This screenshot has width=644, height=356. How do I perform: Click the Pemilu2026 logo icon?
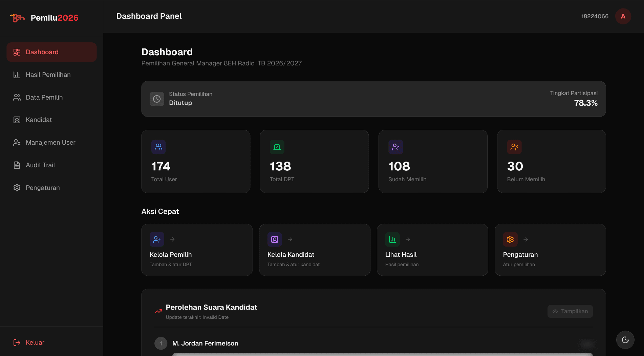point(18,18)
